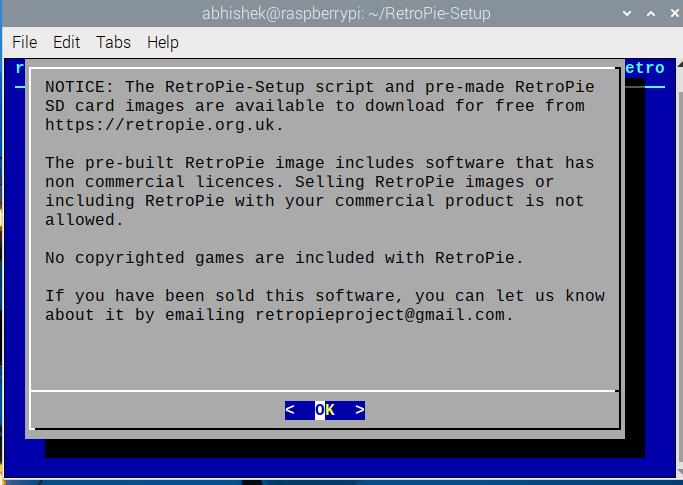683x485 pixels.
Task: Open the File menu
Action: 24,42
